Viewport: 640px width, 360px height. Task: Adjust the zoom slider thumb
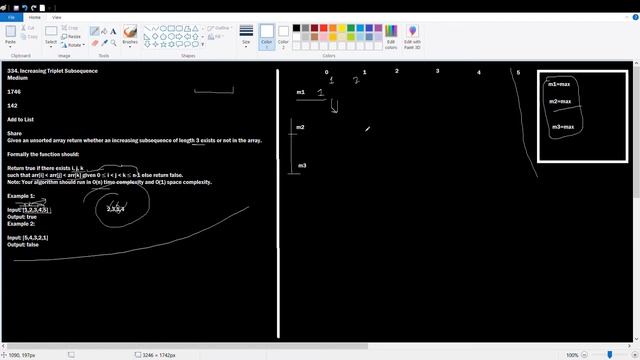coord(610,355)
